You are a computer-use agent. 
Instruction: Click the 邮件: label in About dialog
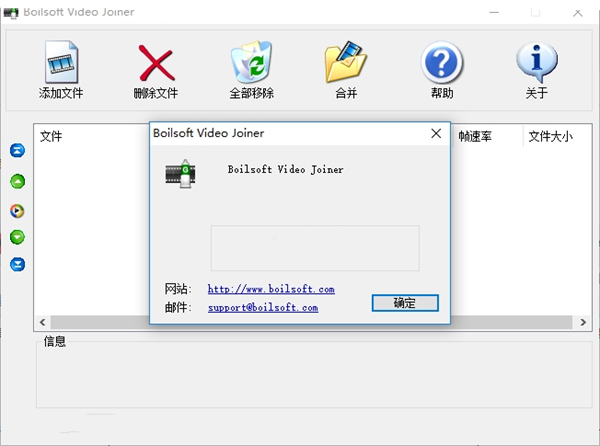(x=178, y=307)
